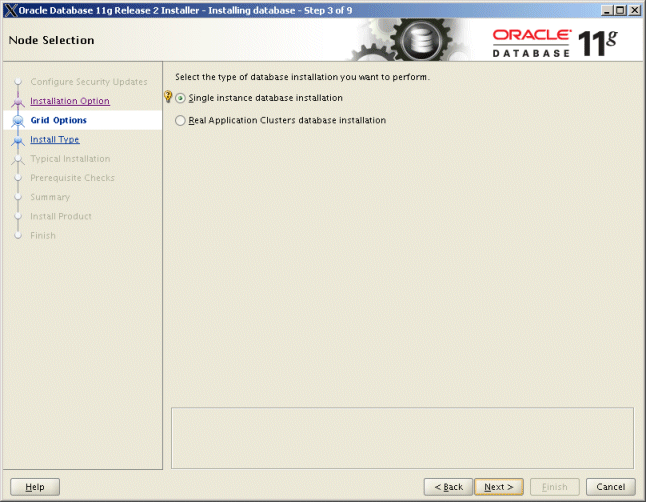
Task: Click the Typical Installation step text
Action: point(70,159)
